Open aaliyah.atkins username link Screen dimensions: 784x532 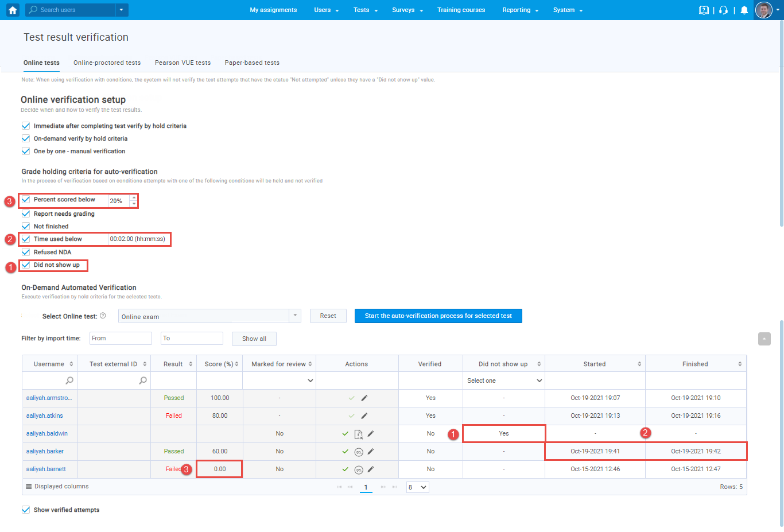click(x=45, y=415)
